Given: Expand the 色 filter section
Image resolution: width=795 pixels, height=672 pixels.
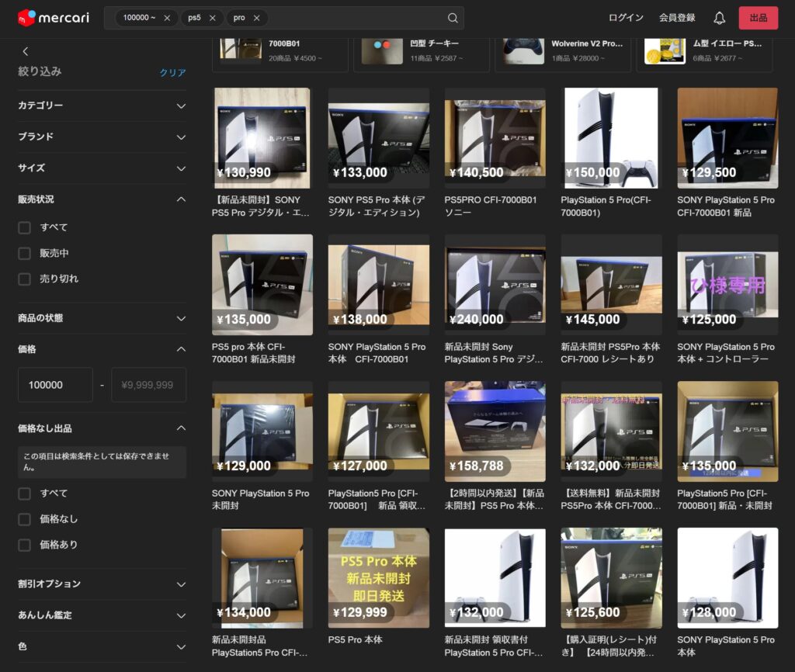Looking at the screenshot, I should pyautogui.click(x=102, y=646).
